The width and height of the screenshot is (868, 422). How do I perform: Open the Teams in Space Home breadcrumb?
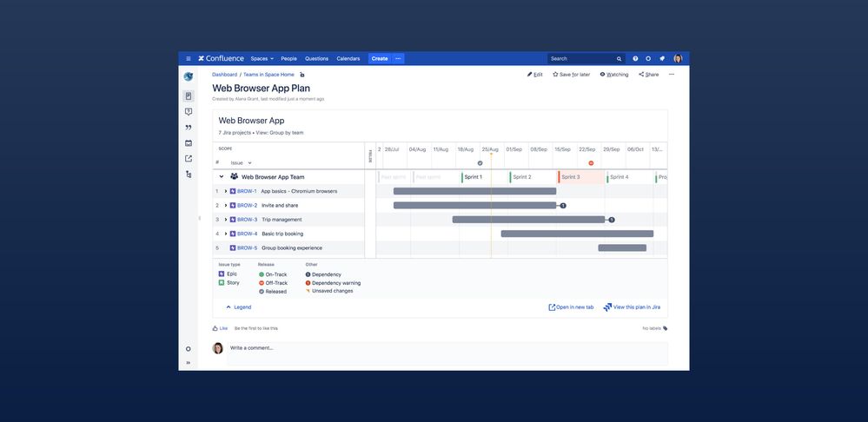(x=269, y=75)
